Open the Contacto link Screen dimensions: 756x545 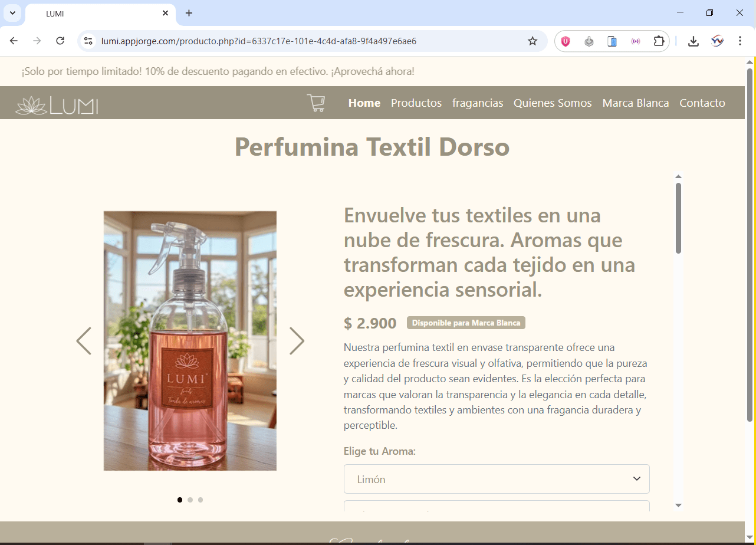702,103
